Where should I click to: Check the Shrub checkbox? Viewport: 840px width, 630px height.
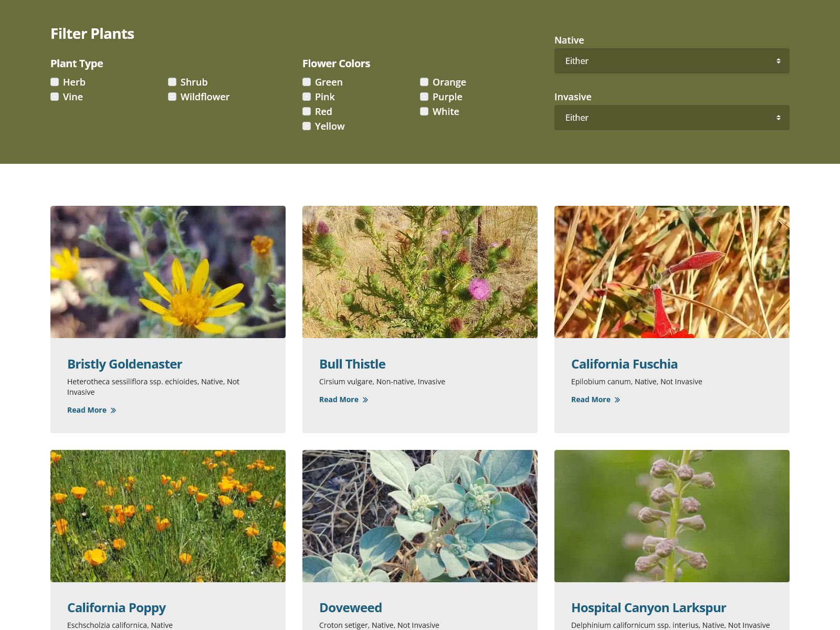(x=172, y=82)
